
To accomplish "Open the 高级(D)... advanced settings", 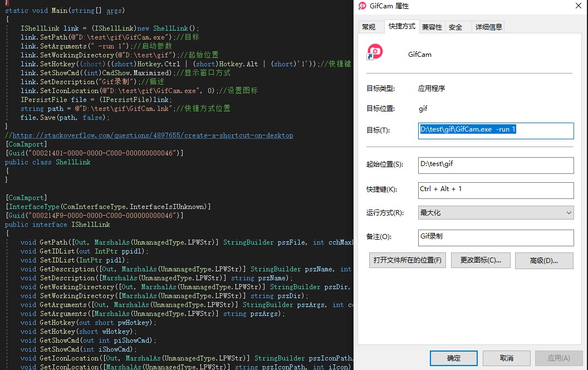I will (x=544, y=260).
